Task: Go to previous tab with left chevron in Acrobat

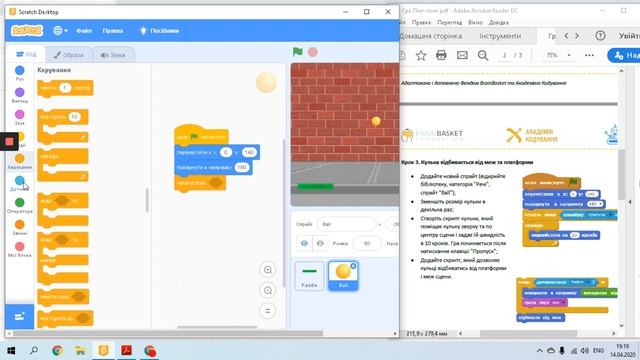Action: [x=566, y=36]
